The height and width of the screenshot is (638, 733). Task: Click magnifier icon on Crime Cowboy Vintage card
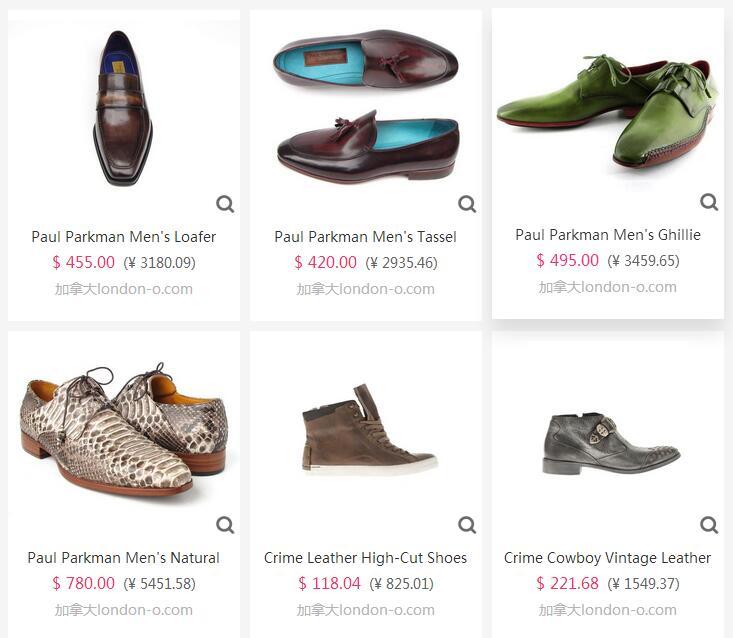click(x=709, y=525)
